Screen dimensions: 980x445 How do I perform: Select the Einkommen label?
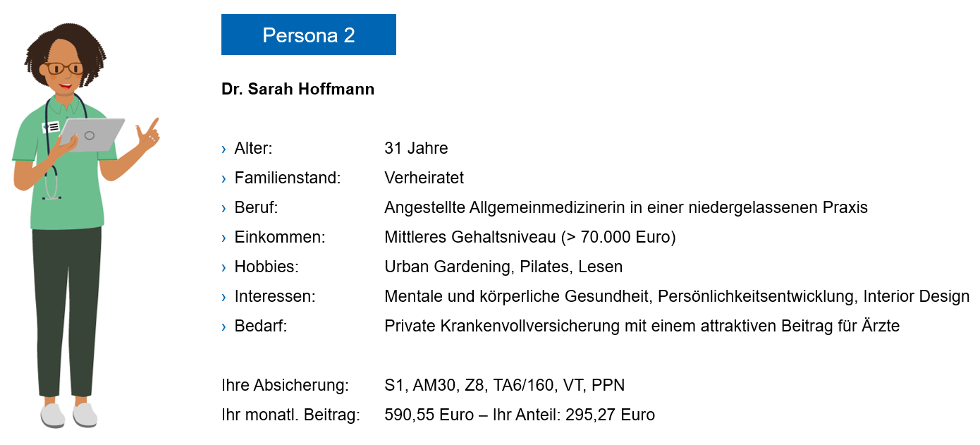pyautogui.click(x=280, y=238)
